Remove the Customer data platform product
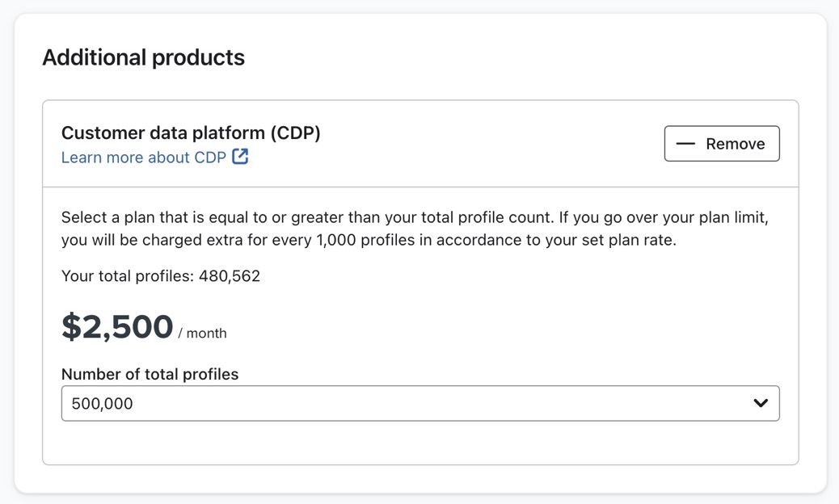This screenshot has width=839, height=504. click(x=722, y=143)
